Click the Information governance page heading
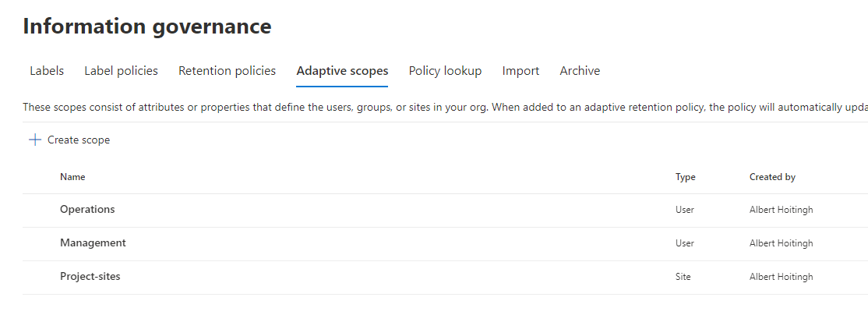Viewport: 868px width, 315px height. 147,27
